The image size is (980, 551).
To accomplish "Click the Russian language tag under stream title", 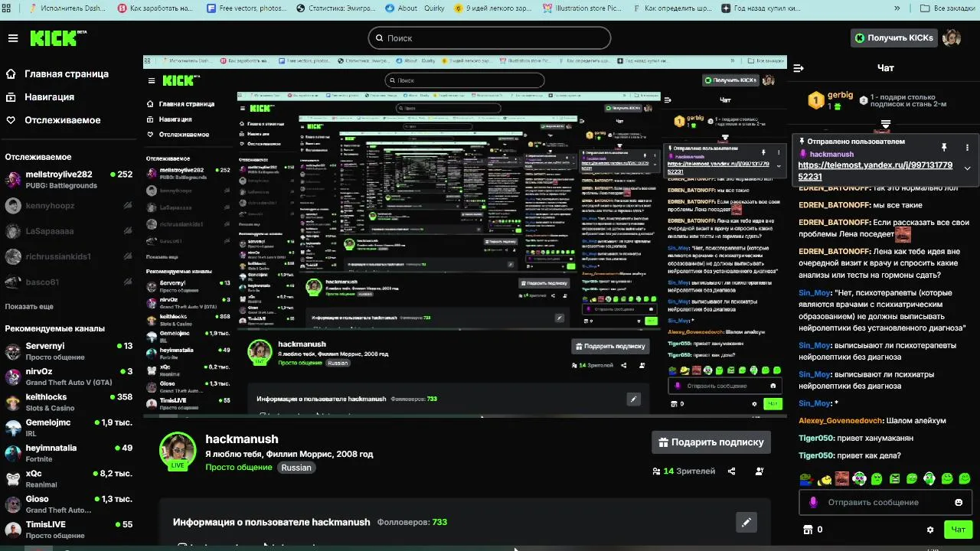I will tap(296, 468).
